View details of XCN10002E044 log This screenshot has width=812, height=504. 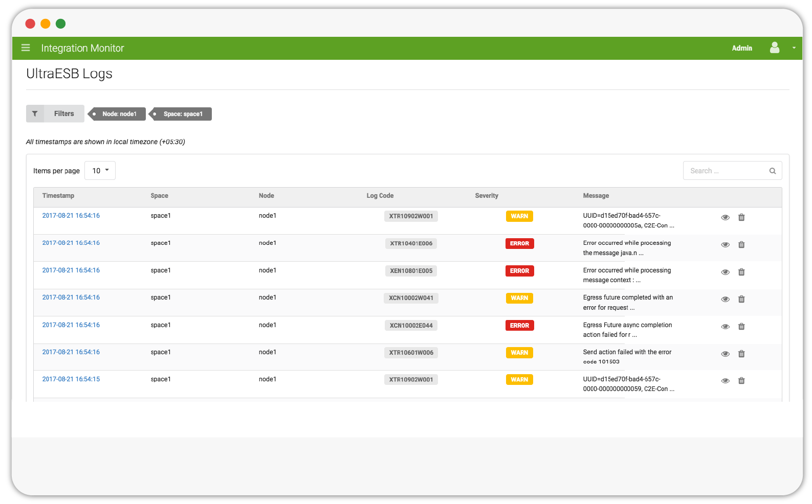pos(726,327)
